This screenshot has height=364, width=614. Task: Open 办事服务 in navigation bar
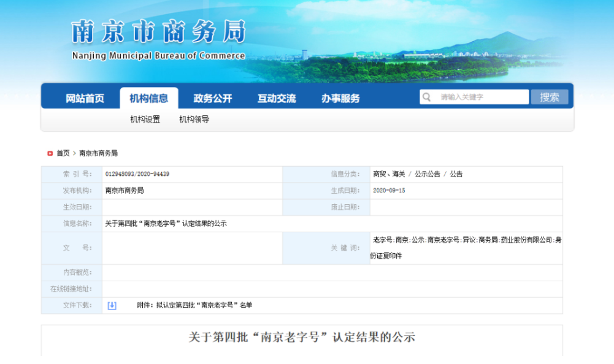(x=340, y=98)
